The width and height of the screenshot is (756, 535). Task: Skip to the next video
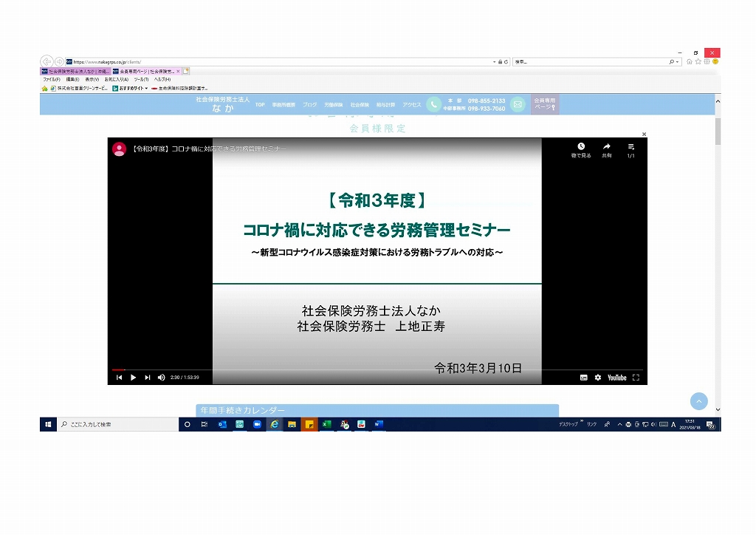[148, 378]
